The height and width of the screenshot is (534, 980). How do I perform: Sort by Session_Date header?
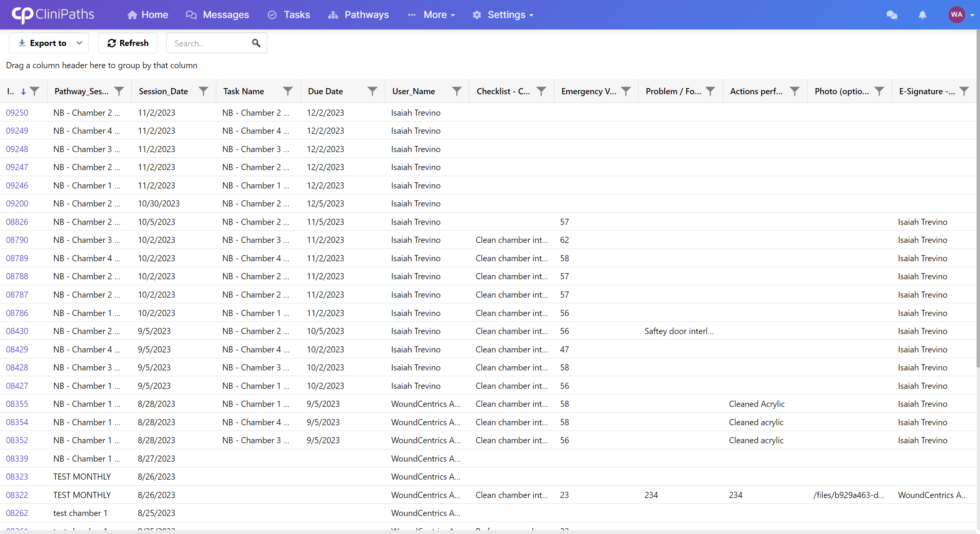click(163, 91)
